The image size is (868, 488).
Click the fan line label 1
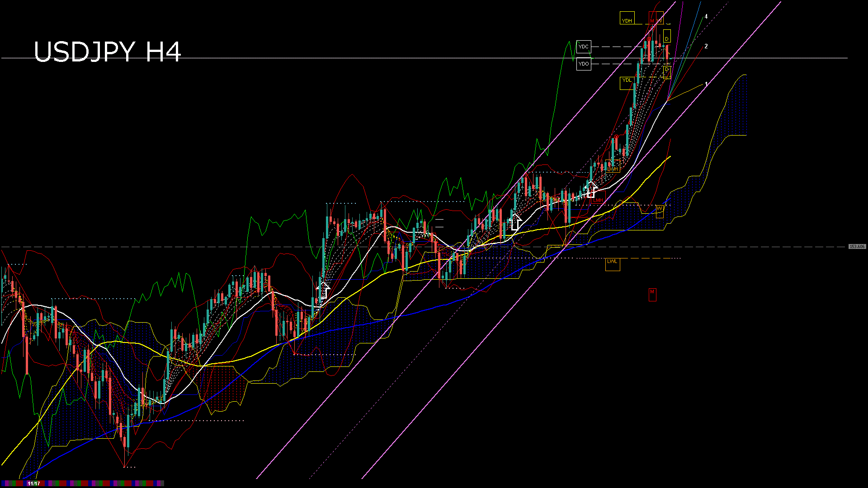click(x=706, y=84)
